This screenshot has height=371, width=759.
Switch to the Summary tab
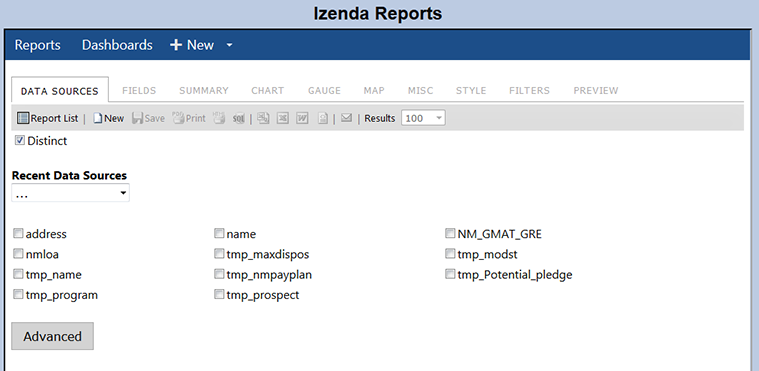pos(204,91)
